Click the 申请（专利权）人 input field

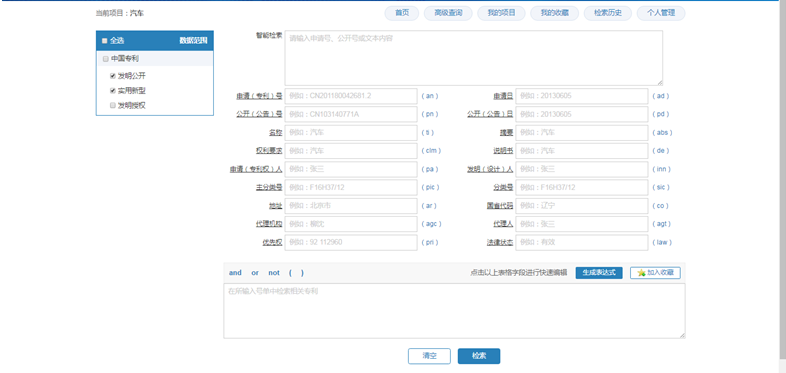tap(351, 169)
